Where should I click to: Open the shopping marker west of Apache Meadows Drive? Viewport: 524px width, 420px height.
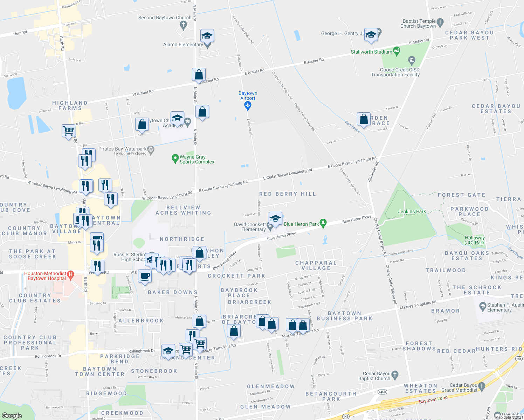pyautogui.click(x=234, y=331)
